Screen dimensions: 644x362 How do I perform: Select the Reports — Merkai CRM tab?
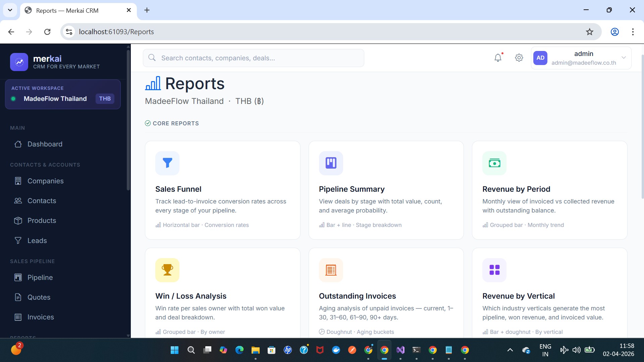[x=78, y=10]
